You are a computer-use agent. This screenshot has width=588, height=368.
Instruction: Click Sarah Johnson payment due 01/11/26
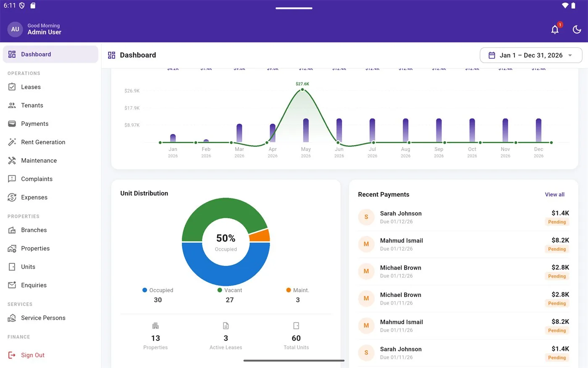[464, 353]
